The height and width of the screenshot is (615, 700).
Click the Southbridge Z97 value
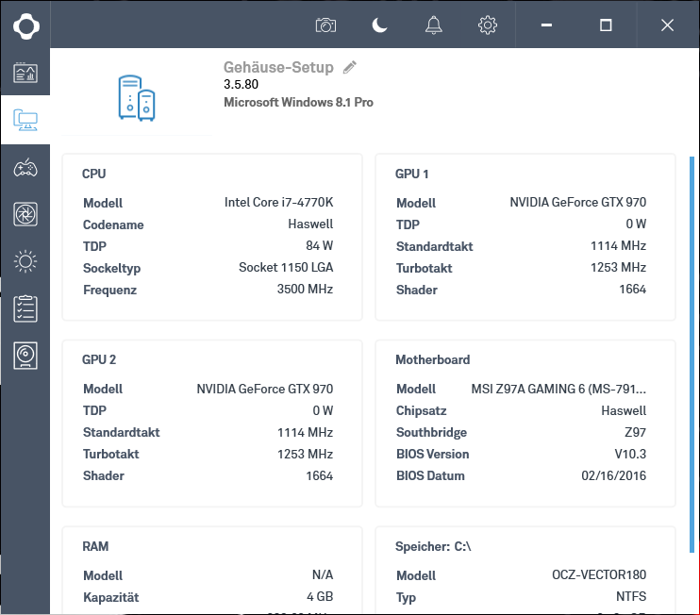point(635,432)
